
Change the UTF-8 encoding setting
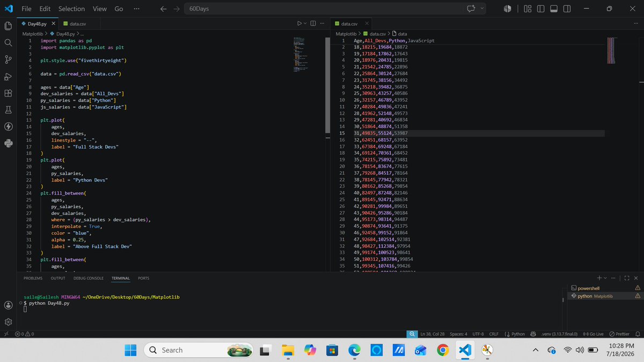point(479,334)
